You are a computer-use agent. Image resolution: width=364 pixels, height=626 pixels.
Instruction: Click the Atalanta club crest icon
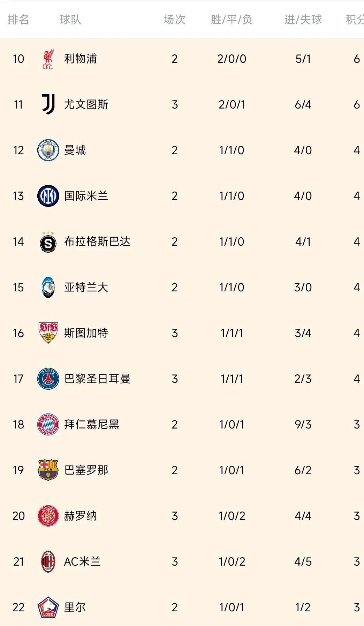click(x=48, y=288)
